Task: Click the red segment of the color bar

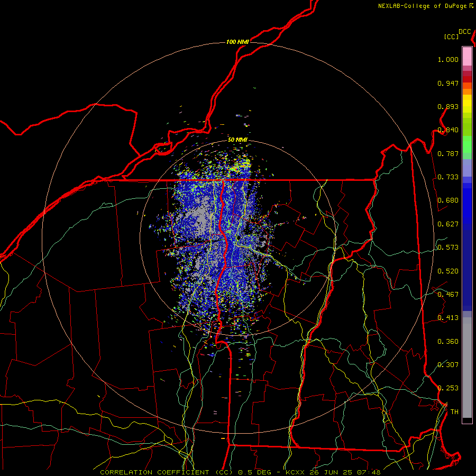Action: tap(467, 79)
